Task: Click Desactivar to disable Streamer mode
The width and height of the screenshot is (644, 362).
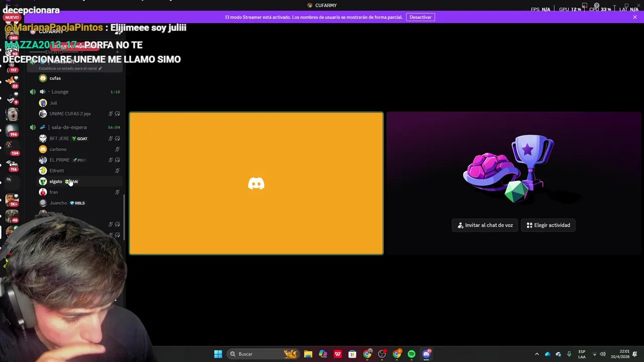Action: (420, 17)
